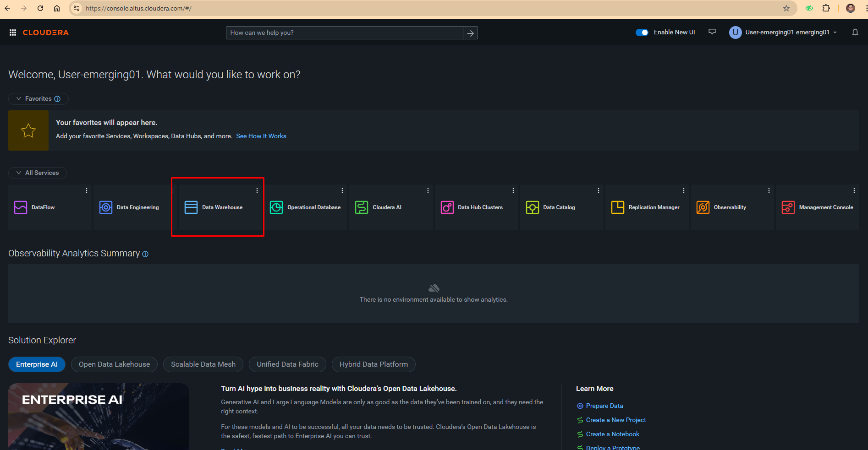The height and width of the screenshot is (450, 868).
Task: Submit help search with arrow button
Action: point(470,33)
